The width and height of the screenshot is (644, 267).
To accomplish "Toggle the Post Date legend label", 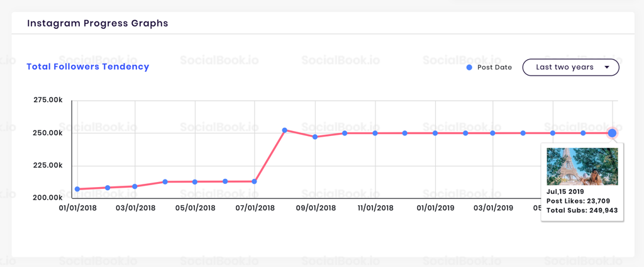I will [494, 67].
